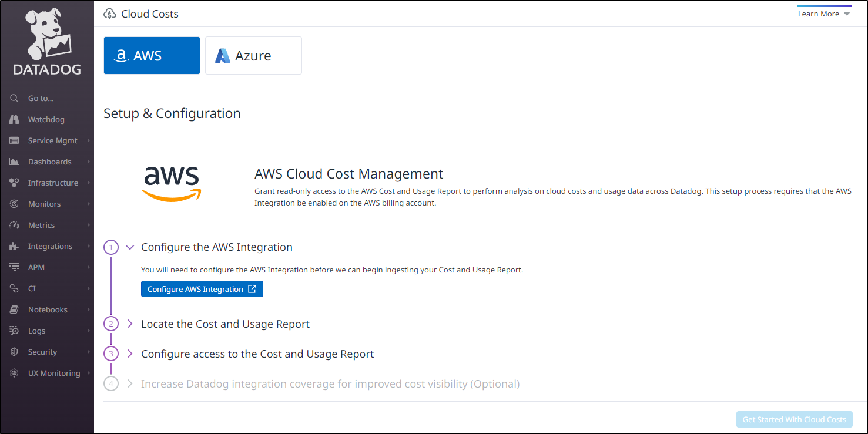Expand the Service Mgmt submenu arrow
This screenshot has width=868, height=434.
pyautogui.click(x=89, y=140)
